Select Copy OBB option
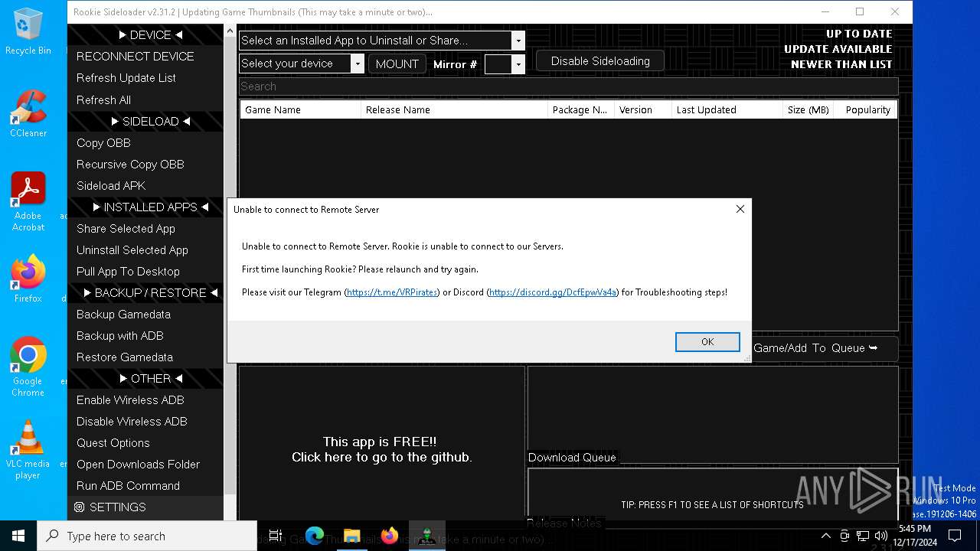The image size is (980, 551). tap(145, 143)
